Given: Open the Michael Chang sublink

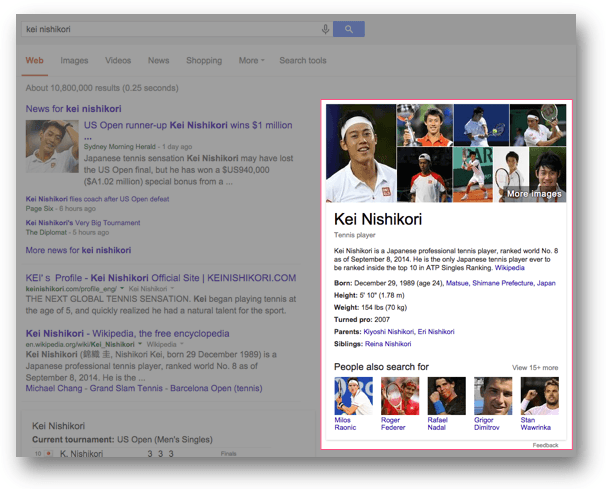Looking at the screenshot, I should [x=54, y=388].
